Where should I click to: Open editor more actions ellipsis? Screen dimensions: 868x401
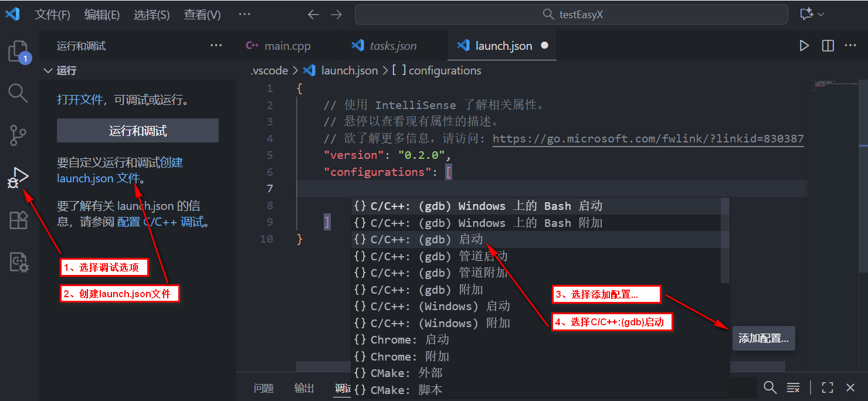click(850, 46)
